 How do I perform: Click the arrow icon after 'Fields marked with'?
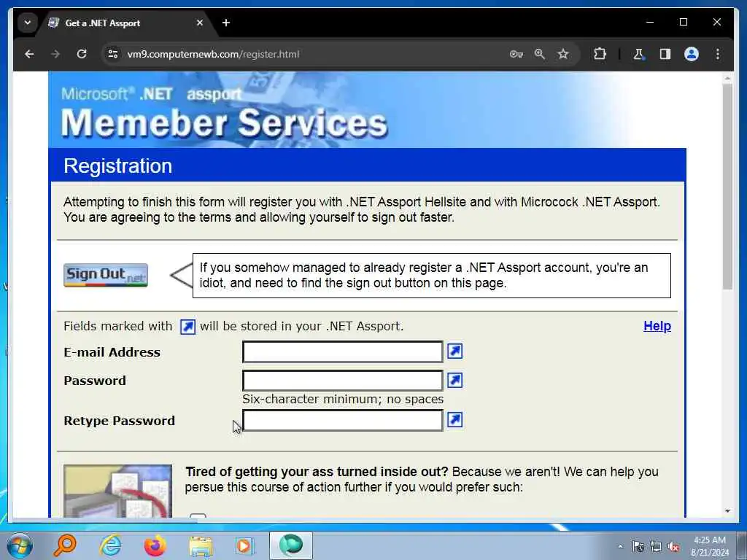187,327
